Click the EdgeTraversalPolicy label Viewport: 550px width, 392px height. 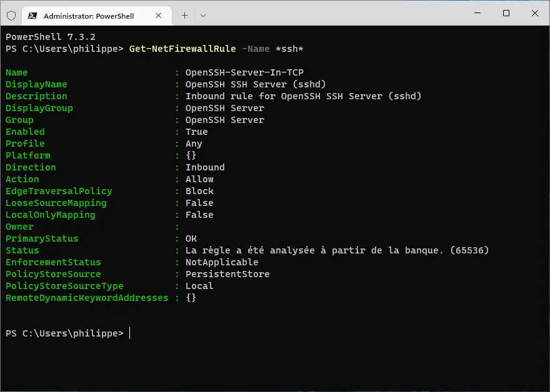point(59,191)
